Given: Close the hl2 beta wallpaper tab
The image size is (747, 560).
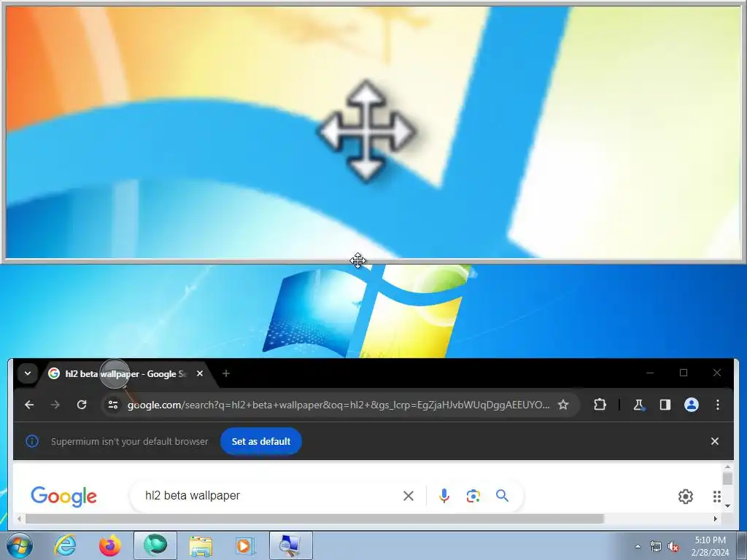Looking at the screenshot, I should [200, 374].
